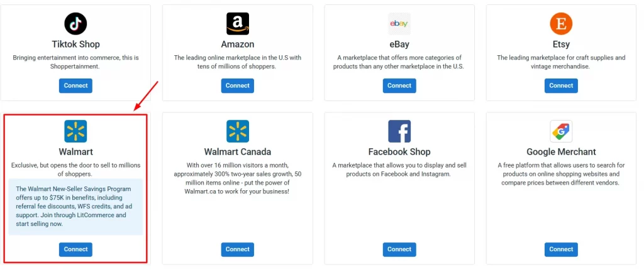Connect Google Merchant
The image size is (644, 270).
(561, 249)
